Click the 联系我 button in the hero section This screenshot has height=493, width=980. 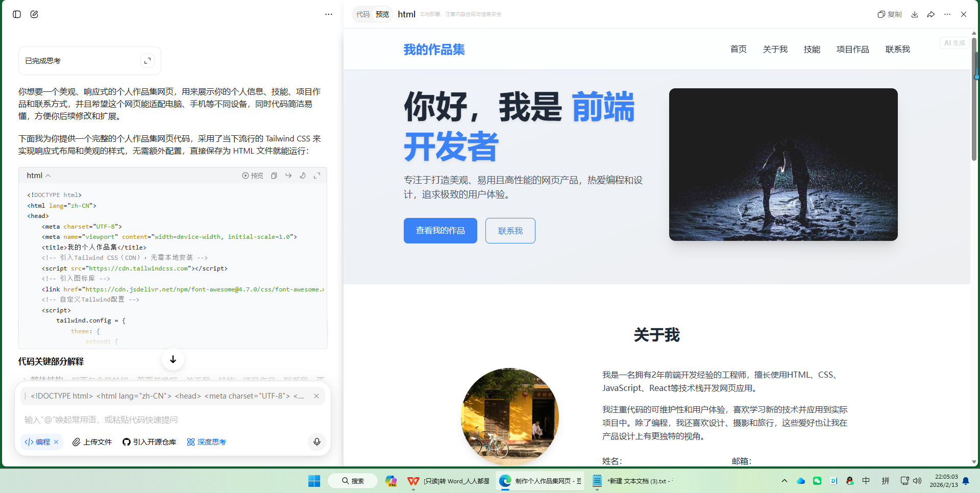click(509, 230)
